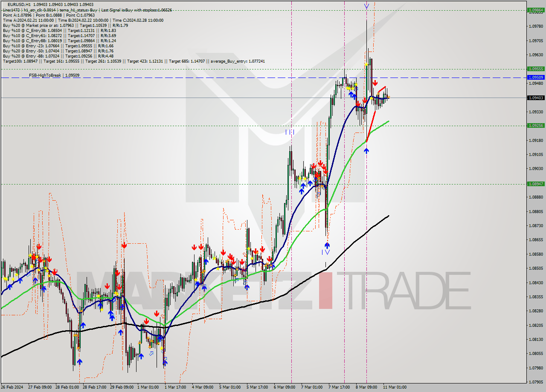The width and height of the screenshot is (546, 392).
Task: Click price axis label 1.08430
Action: click(x=535, y=282)
